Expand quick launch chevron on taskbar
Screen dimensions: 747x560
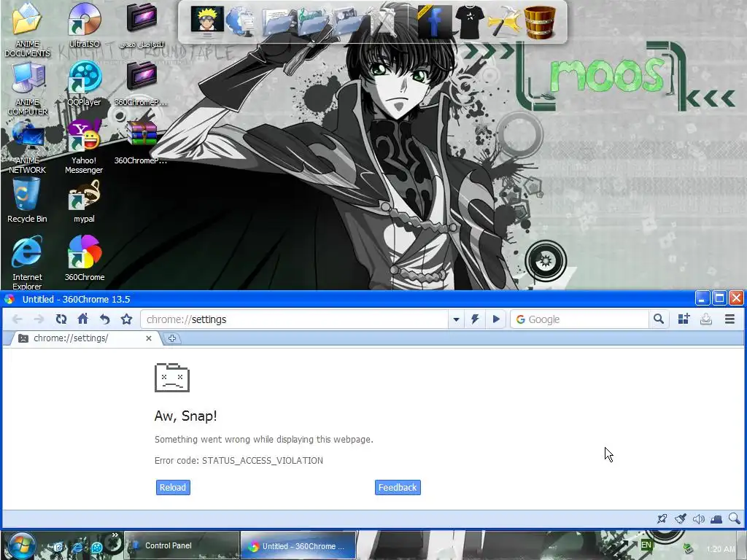115,535
